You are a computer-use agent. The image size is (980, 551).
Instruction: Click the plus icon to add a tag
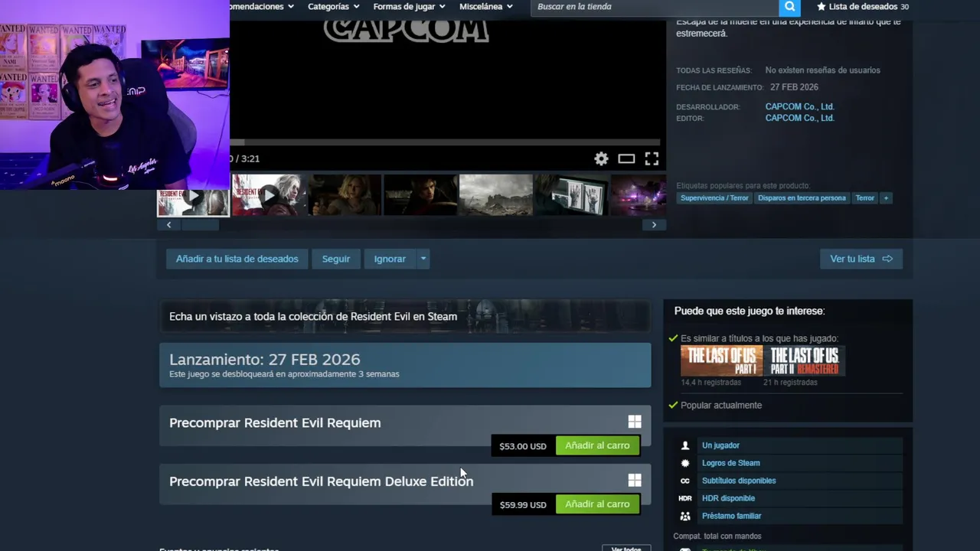click(886, 198)
